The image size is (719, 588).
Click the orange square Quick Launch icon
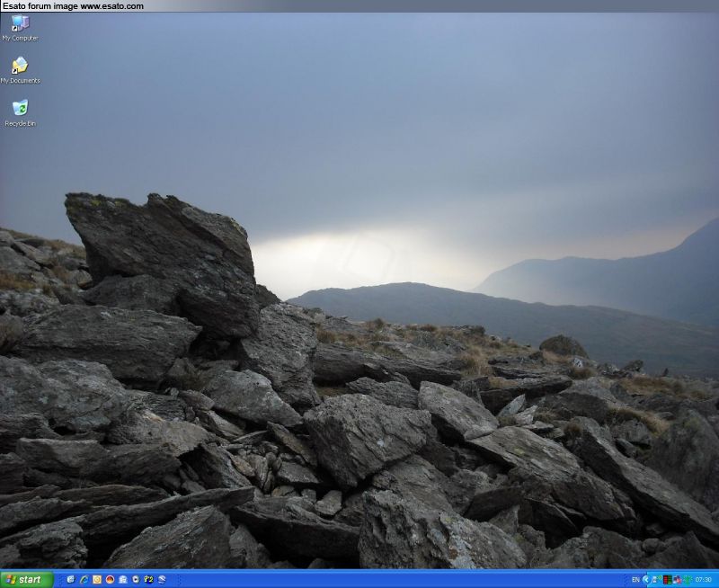pyautogui.click(x=97, y=580)
